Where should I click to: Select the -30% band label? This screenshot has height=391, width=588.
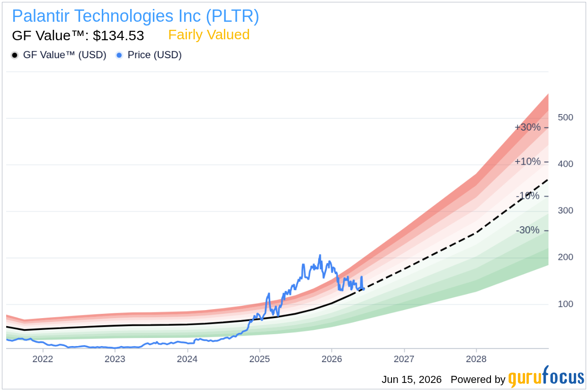tap(527, 230)
